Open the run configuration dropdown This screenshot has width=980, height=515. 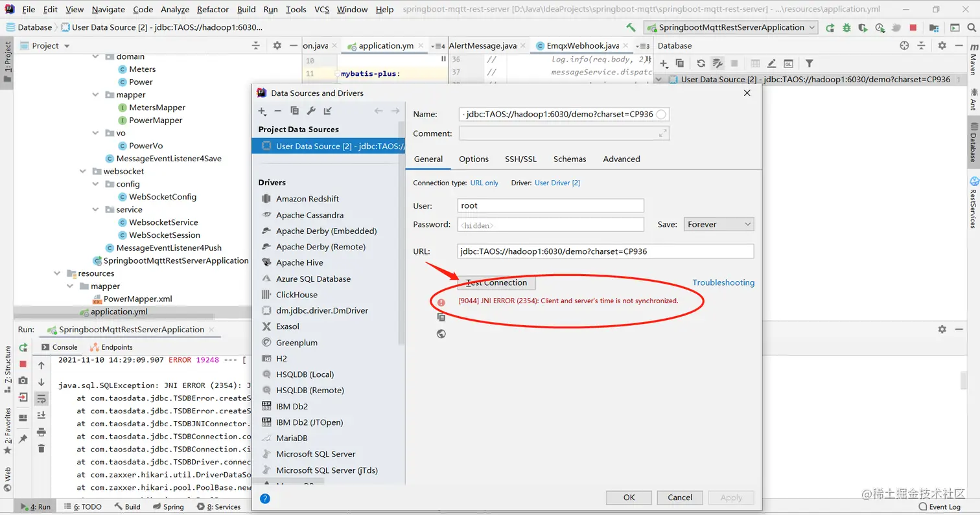731,27
